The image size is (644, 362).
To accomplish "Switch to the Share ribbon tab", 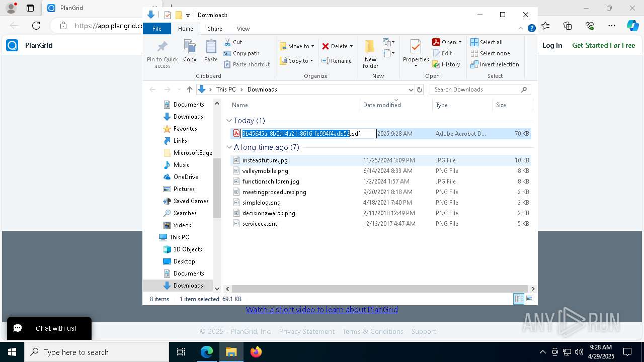I will (215, 29).
